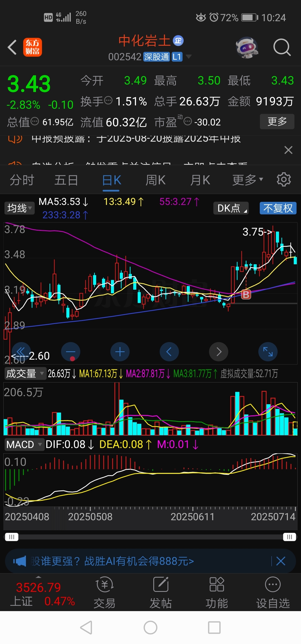Toggle the DK点 signal button

click(231, 208)
